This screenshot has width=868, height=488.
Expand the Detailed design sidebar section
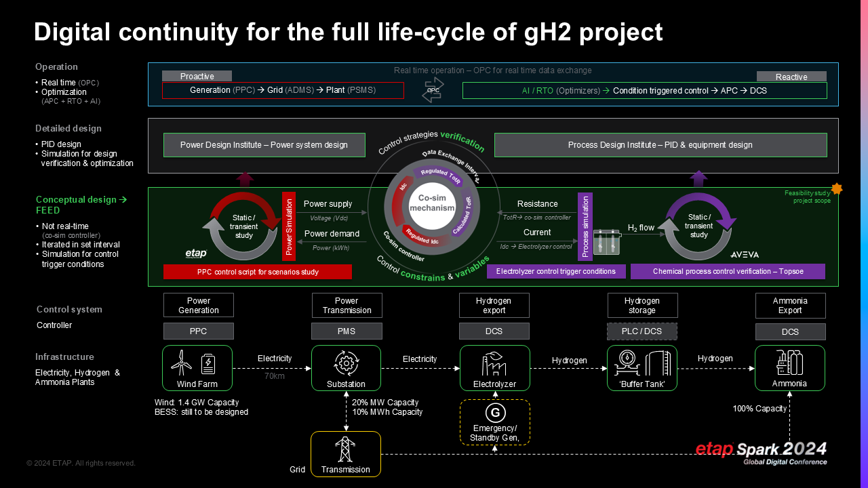point(68,128)
